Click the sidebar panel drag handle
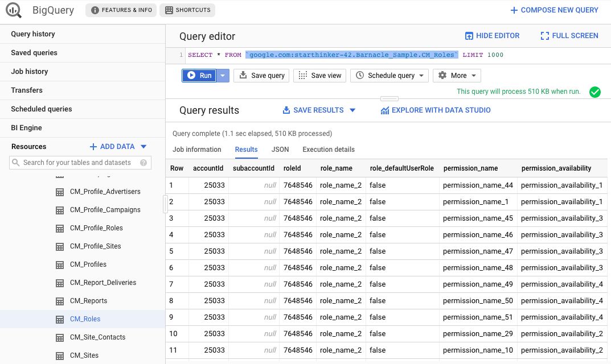The height and width of the screenshot is (364, 611). coord(165,204)
